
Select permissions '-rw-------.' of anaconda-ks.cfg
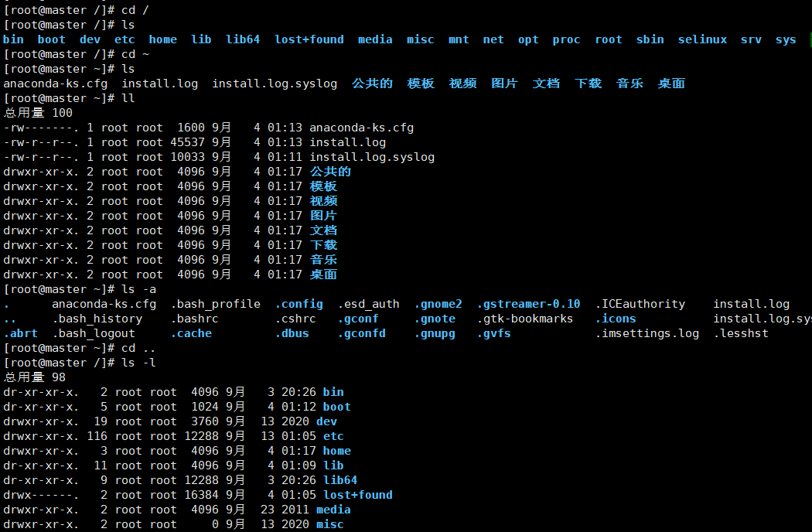[x=42, y=128]
